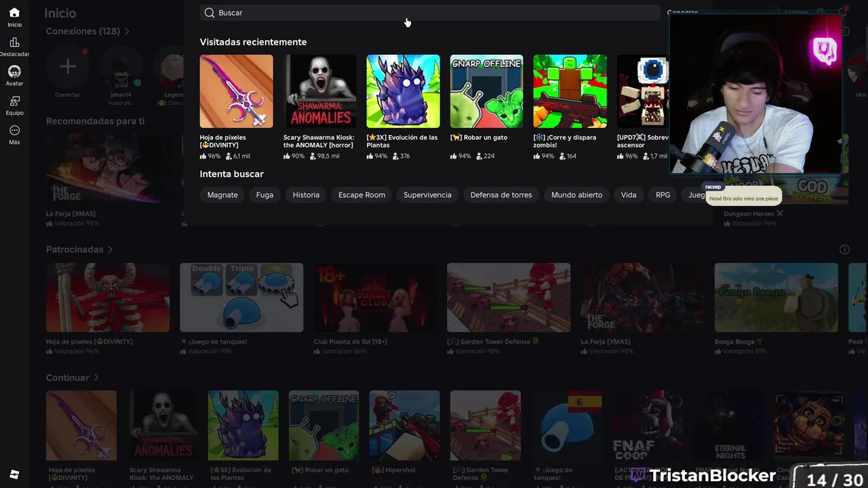Open Juego de tanques in Continuar
This screenshot has width=868, height=488.
(x=566, y=426)
